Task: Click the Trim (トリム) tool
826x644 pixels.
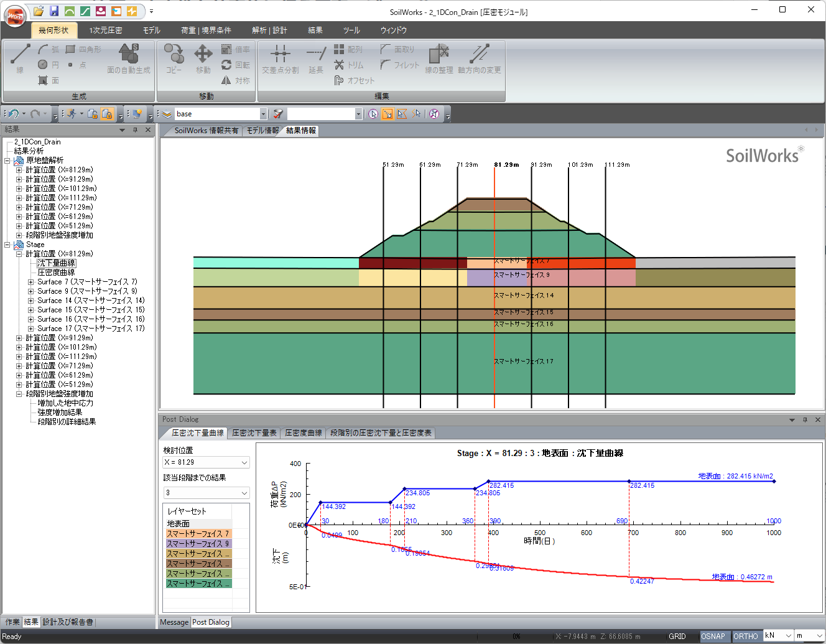Action: tap(348, 65)
